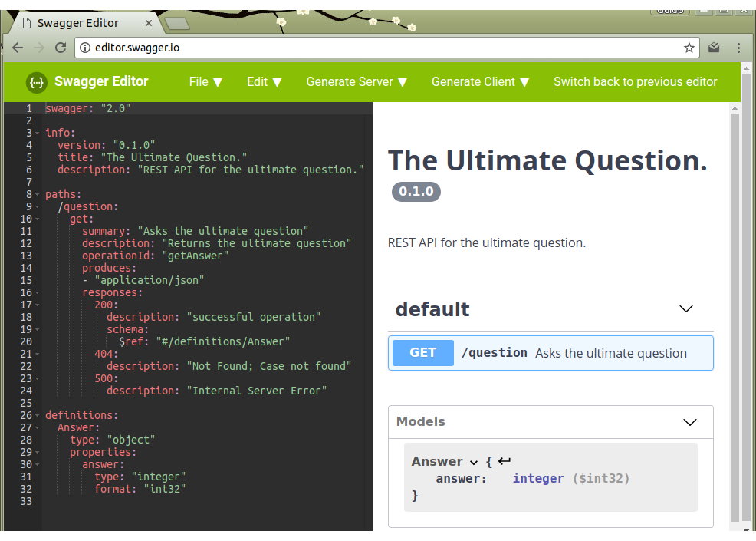
Task: Reload the page with the refresh icon
Action: click(x=61, y=48)
